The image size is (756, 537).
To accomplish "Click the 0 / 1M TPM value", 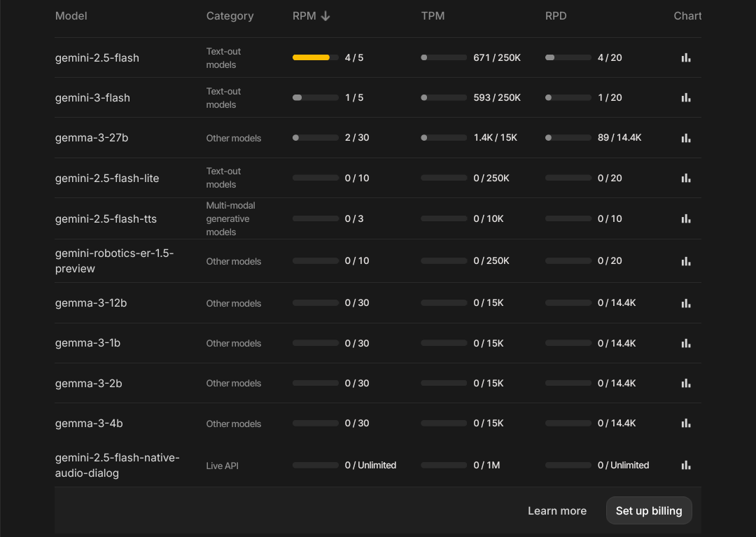I will (486, 465).
